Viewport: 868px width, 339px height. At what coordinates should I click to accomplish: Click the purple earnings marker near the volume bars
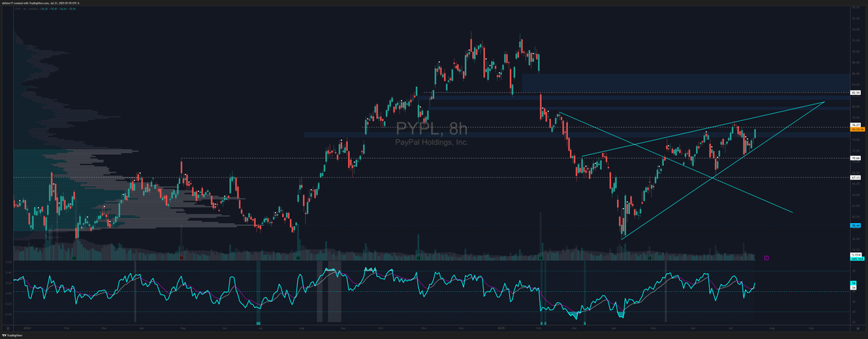click(766, 258)
